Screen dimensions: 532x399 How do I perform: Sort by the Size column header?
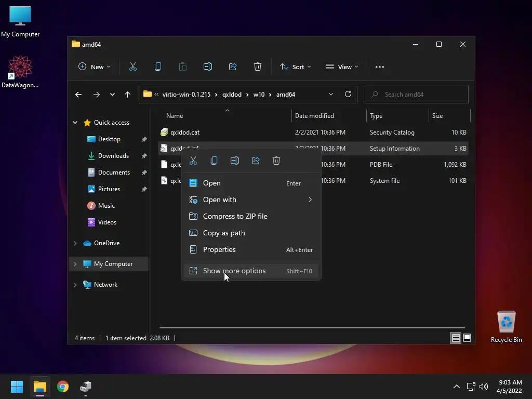coord(449,116)
